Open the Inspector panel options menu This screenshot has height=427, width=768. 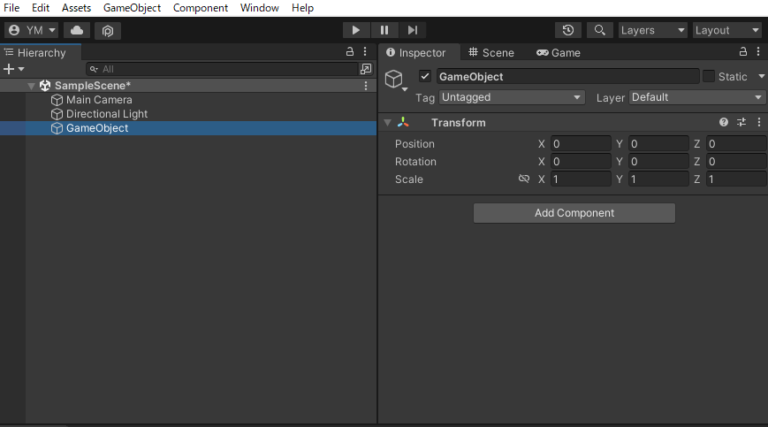click(x=758, y=51)
